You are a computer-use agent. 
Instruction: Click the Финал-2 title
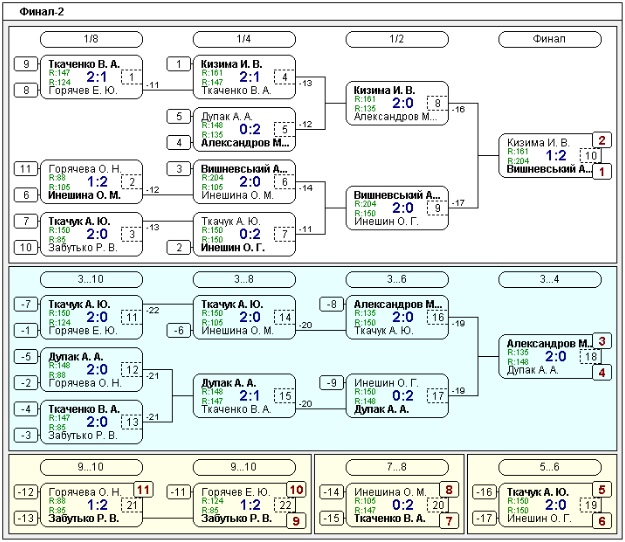pos(41,12)
